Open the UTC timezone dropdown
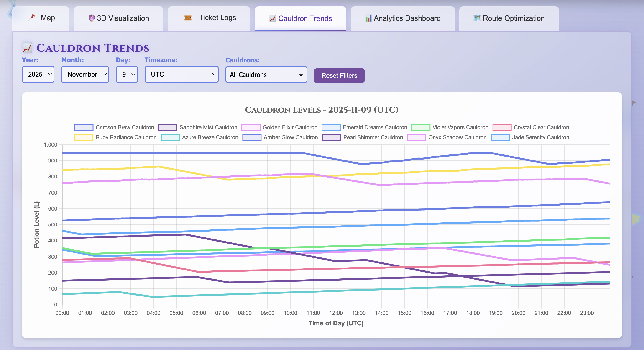644x350 pixels. pyautogui.click(x=181, y=74)
